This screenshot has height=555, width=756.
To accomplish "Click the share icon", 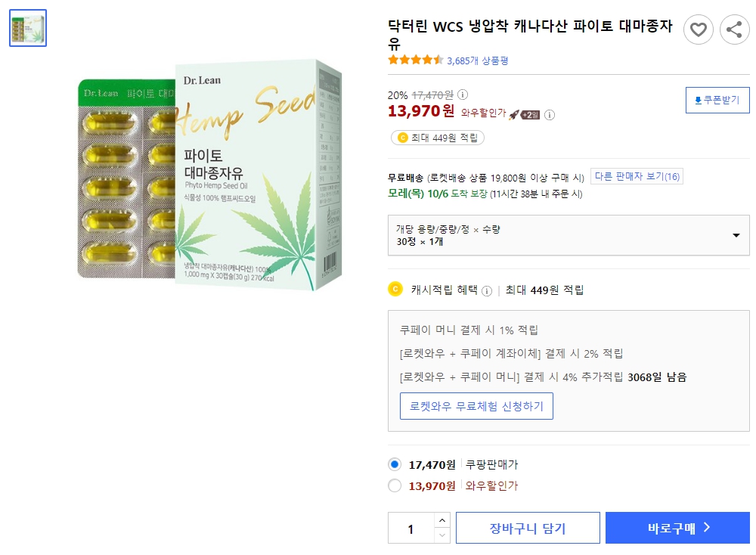I will point(734,29).
